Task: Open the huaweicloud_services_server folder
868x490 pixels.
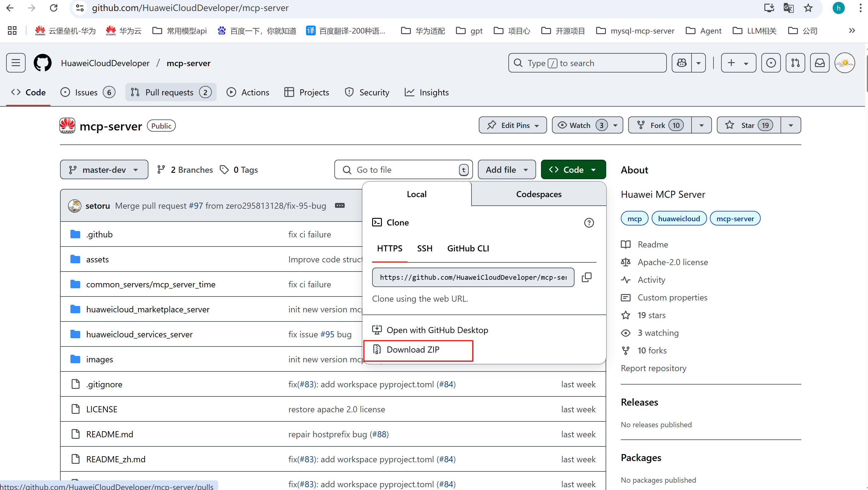Action: [x=139, y=334]
